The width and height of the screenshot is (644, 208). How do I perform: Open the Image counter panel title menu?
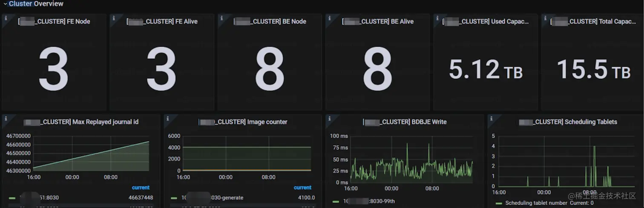click(243, 122)
